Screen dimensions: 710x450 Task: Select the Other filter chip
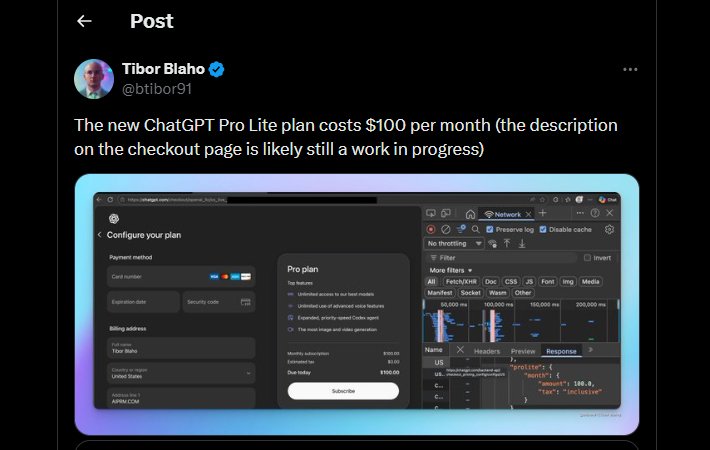[523, 293]
